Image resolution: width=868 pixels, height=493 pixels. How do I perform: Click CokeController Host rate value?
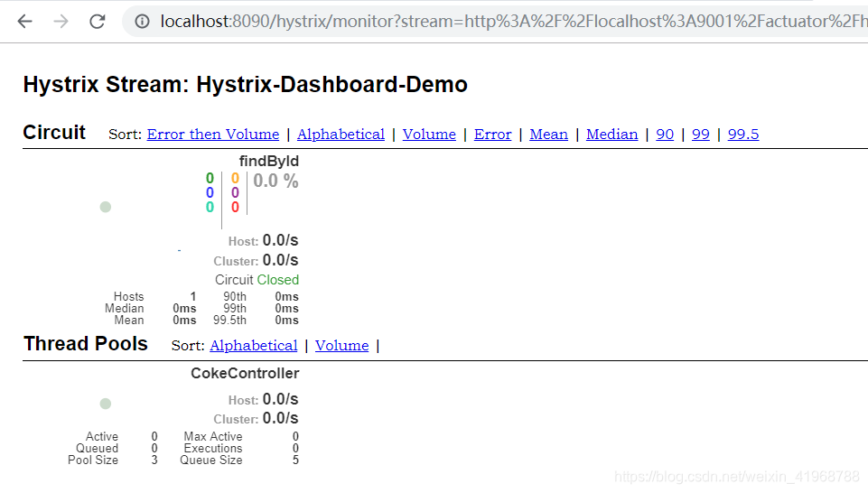[x=280, y=399]
